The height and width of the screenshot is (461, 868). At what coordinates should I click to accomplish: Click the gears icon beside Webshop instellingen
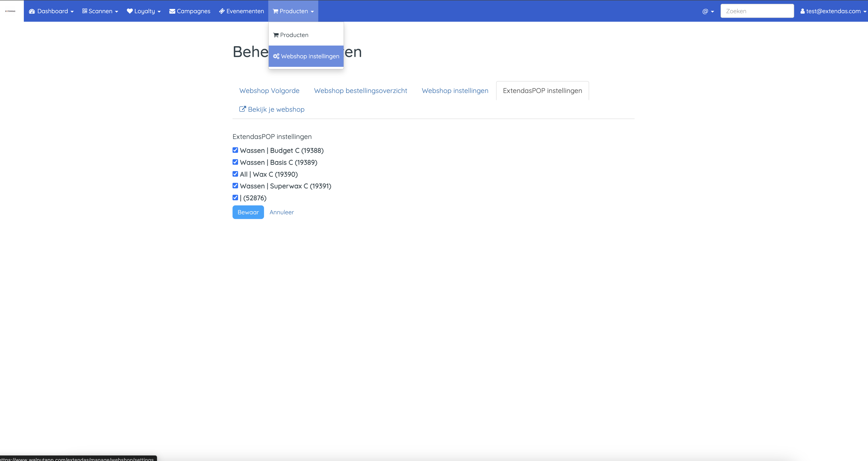pyautogui.click(x=276, y=56)
